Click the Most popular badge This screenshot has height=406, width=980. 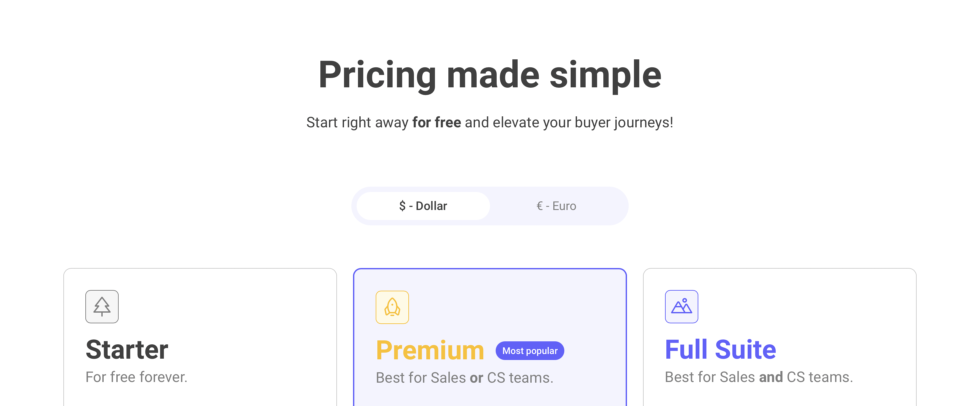(x=530, y=351)
